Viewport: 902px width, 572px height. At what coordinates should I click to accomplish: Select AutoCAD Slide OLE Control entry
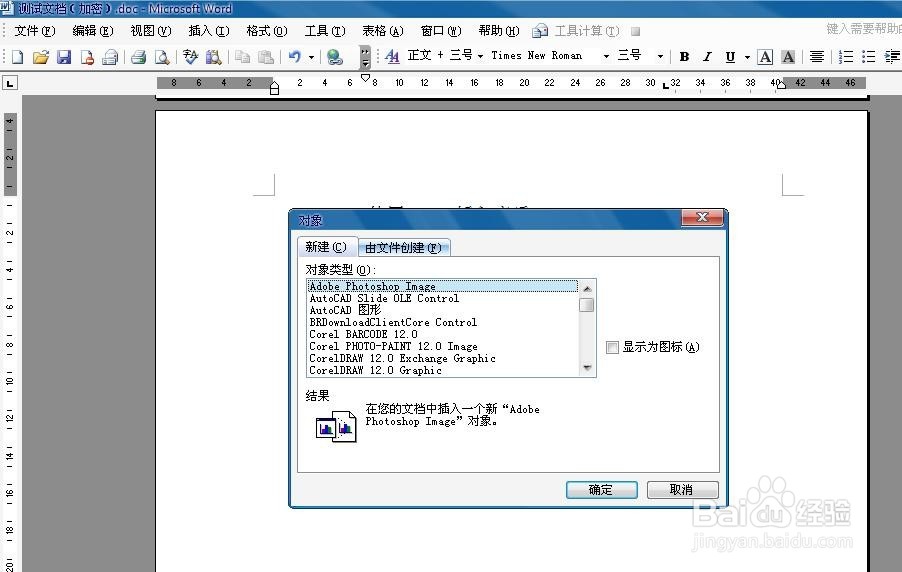tap(442, 298)
